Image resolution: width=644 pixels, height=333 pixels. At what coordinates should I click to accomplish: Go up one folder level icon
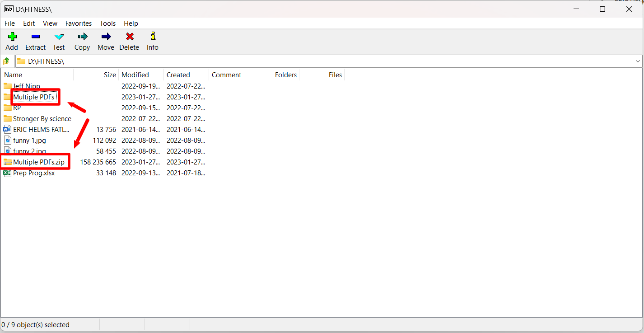[6, 61]
